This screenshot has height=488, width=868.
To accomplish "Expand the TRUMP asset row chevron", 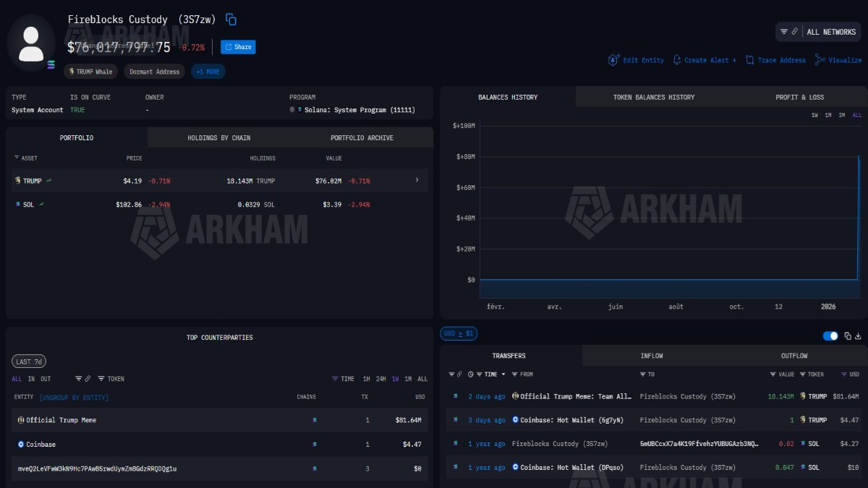I will click(x=417, y=180).
